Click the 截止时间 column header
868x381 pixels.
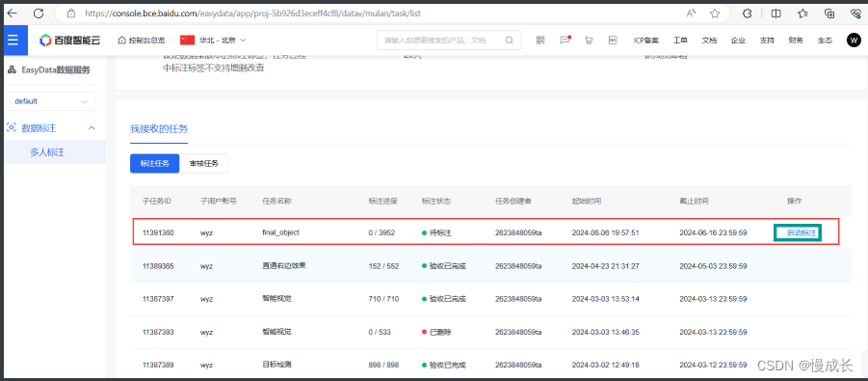tap(695, 201)
